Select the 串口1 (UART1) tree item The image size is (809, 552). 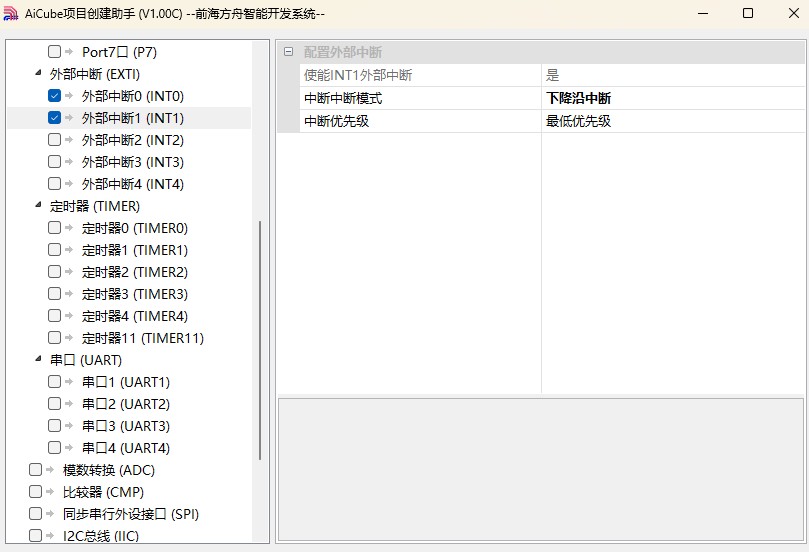click(126, 382)
